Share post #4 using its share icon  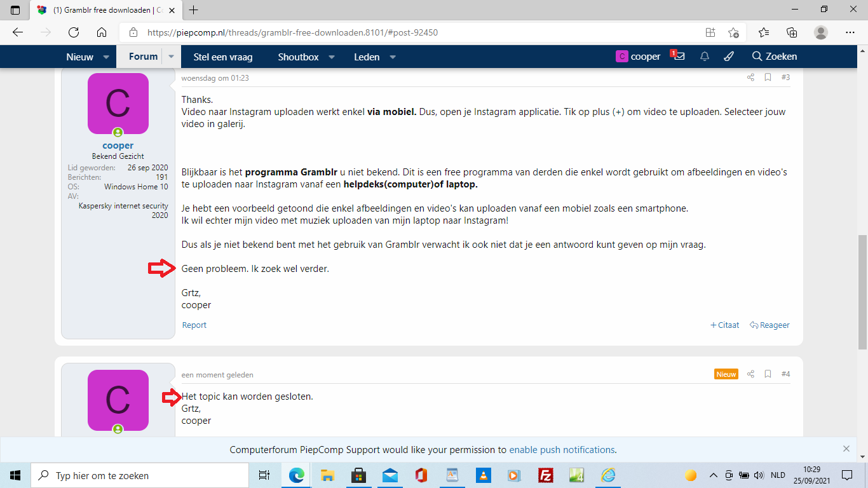750,374
